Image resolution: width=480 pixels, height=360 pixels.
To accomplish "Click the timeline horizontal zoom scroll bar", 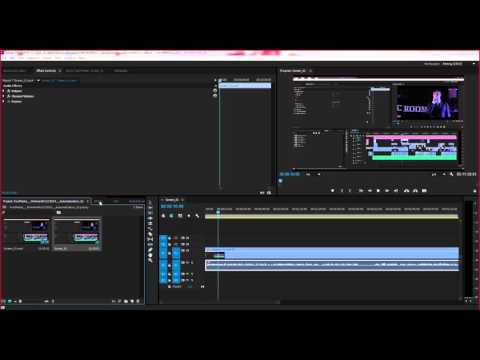I will 220,302.
